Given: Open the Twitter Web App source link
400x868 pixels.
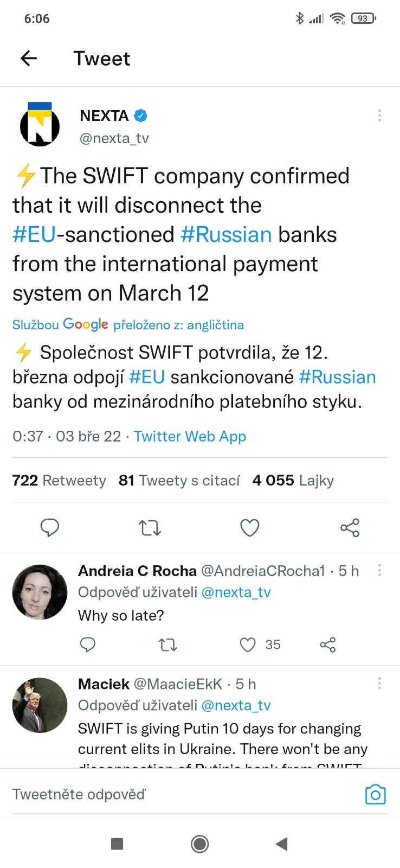Looking at the screenshot, I should [190, 436].
